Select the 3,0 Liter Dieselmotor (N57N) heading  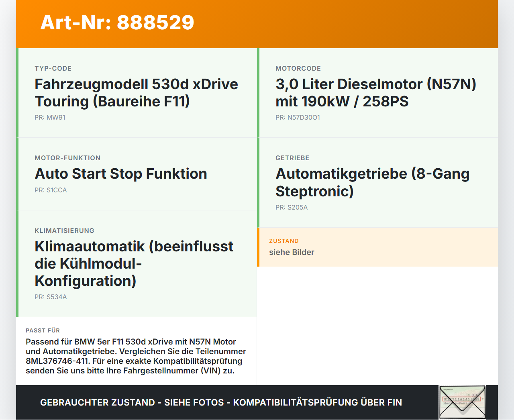coord(376,93)
